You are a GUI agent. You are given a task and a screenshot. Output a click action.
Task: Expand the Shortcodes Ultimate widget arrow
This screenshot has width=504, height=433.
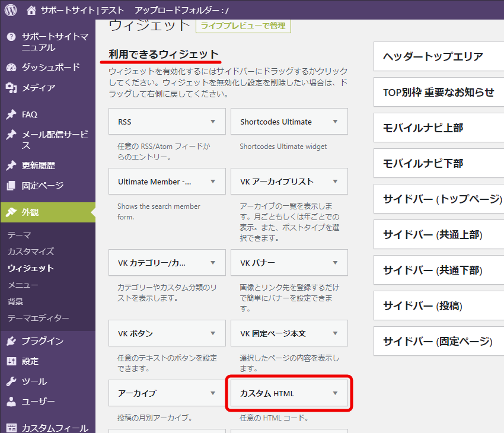(335, 122)
